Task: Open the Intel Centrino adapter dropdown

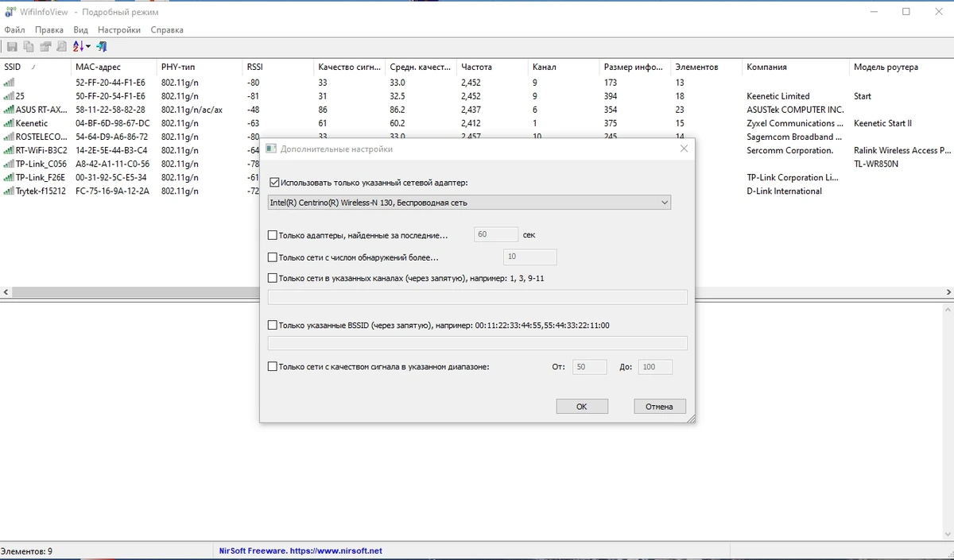Action: pos(469,203)
